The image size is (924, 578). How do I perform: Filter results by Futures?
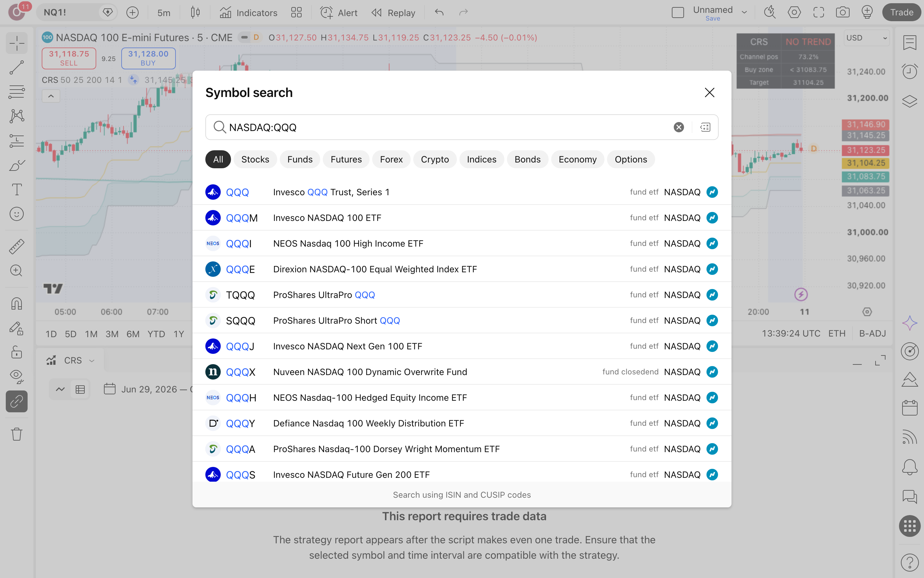coord(346,159)
